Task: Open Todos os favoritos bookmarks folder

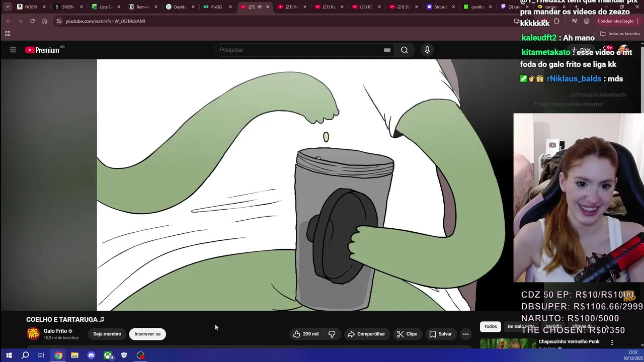Action: click(620, 34)
